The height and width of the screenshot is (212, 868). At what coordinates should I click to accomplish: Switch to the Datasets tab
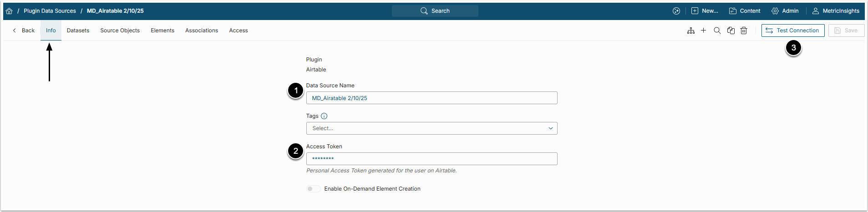[x=78, y=30]
